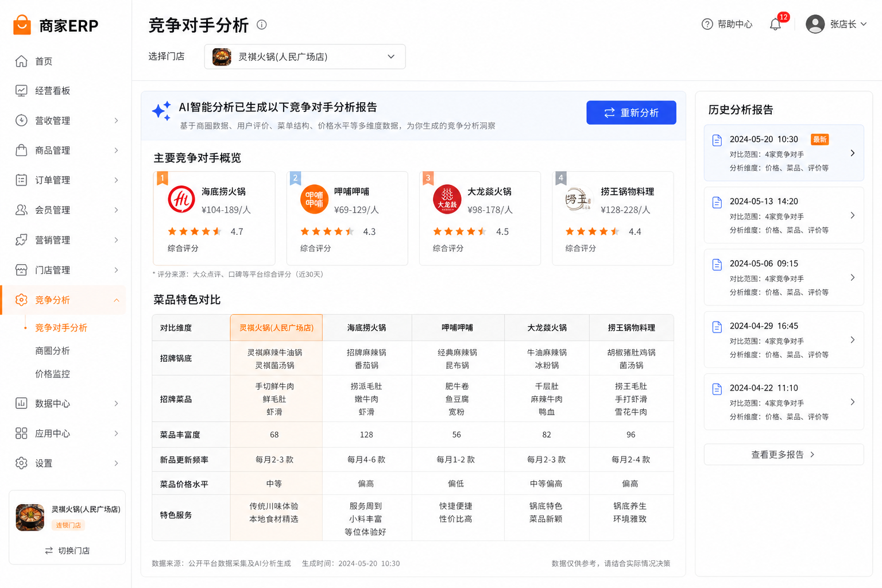Click the 商品管理 bag icon
The image size is (882, 588).
(21, 150)
